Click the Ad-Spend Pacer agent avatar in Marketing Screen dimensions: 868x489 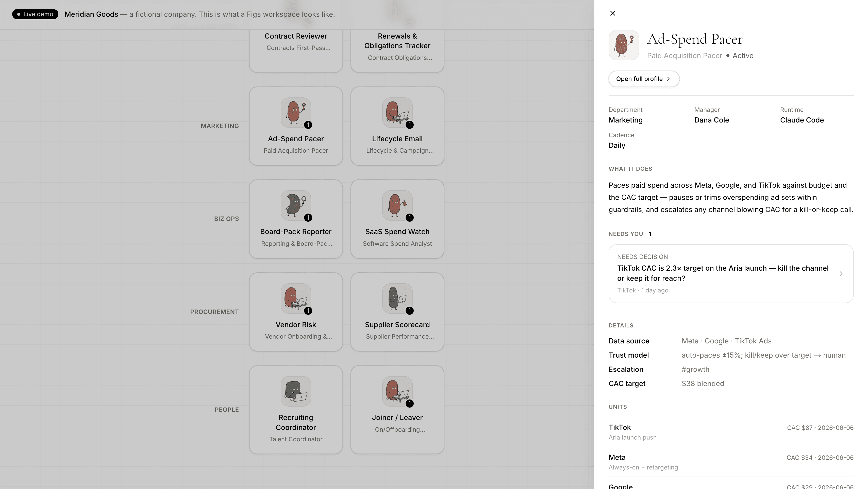(x=295, y=112)
